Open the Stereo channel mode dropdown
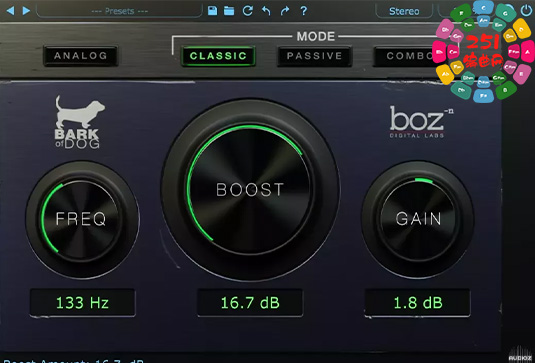This screenshot has height=363, width=535. tap(404, 11)
